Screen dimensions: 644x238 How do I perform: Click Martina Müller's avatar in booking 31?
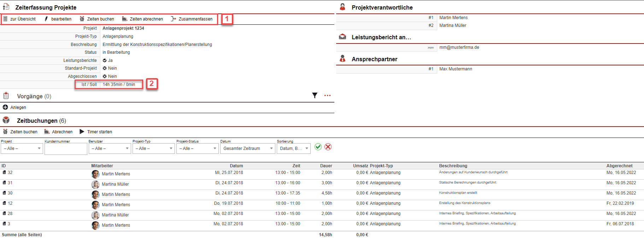(95, 184)
